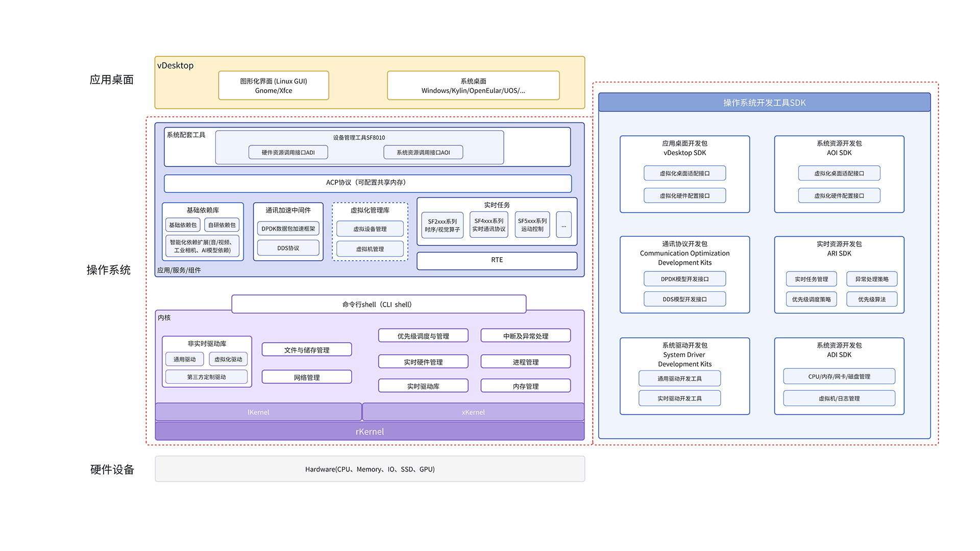Viewport: 980px width, 551px height.
Task: Click the RTE box
Action: click(497, 260)
